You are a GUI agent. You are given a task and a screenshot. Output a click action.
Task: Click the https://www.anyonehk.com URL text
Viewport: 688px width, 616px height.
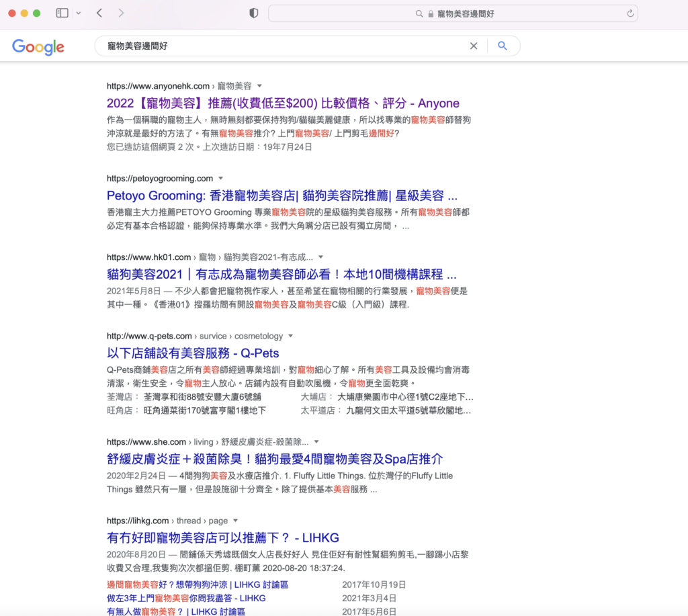click(x=158, y=86)
